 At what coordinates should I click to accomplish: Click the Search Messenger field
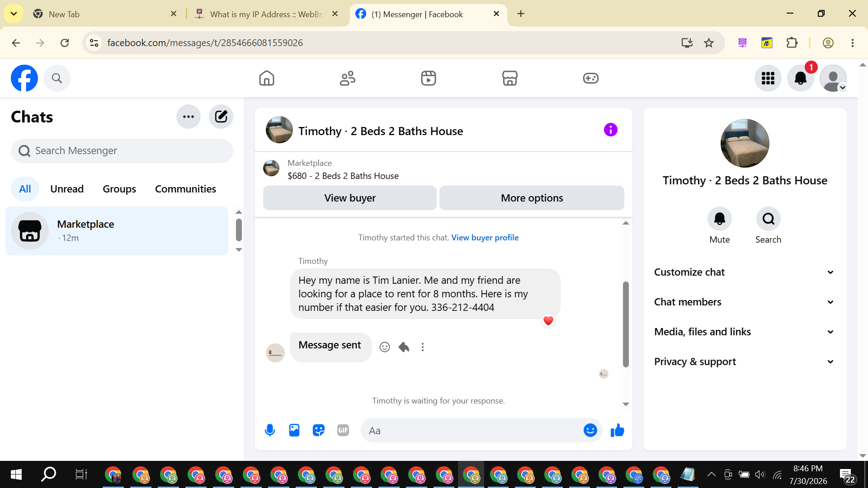point(122,150)
